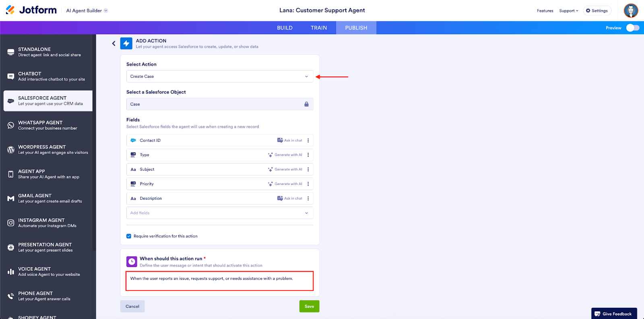Image resolution: width=644 pixels, height=319 pixels.
Task: Click the WhatsApp Agent sidebar icon
Action: tap(11, 125)
